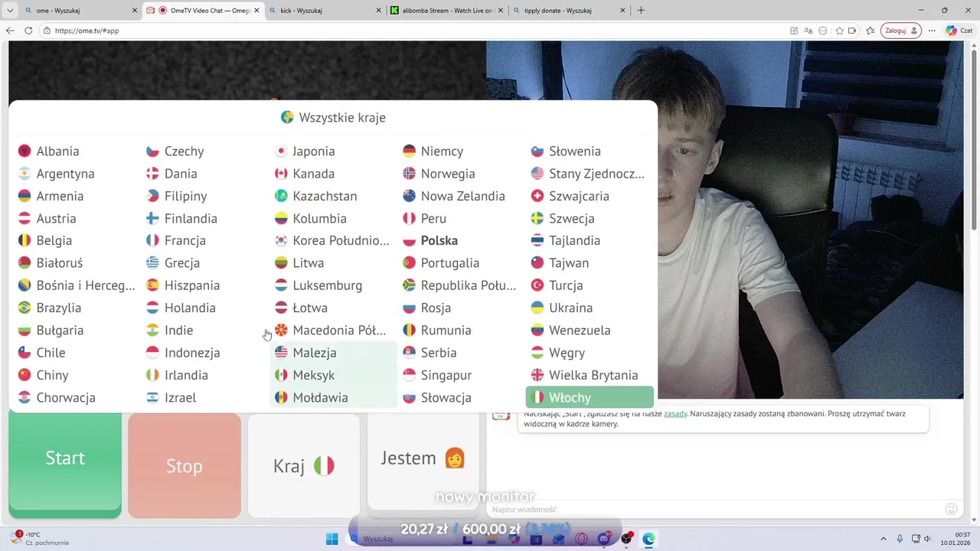Close the 'tipply donate - Wyszukaj' tab
Screen dimensions: 980x551
pos(623,11)
